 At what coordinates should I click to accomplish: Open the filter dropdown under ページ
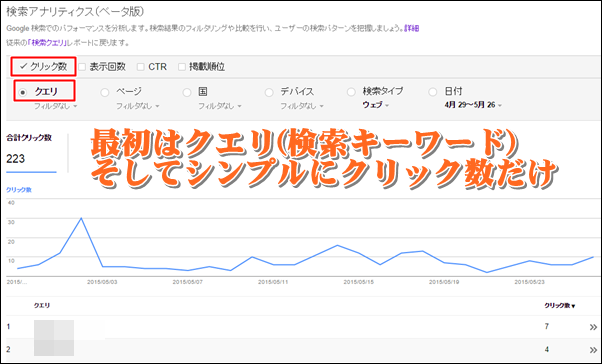coord(138,106)
